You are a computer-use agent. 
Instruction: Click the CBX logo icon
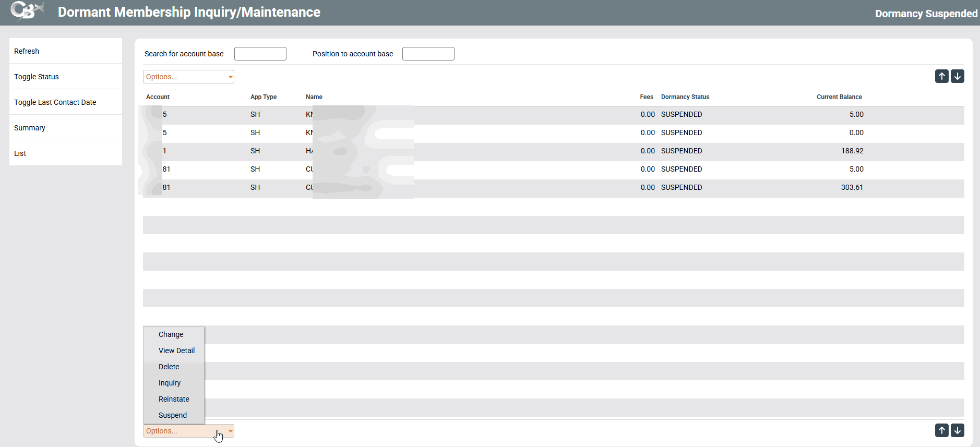pos(27,11)
